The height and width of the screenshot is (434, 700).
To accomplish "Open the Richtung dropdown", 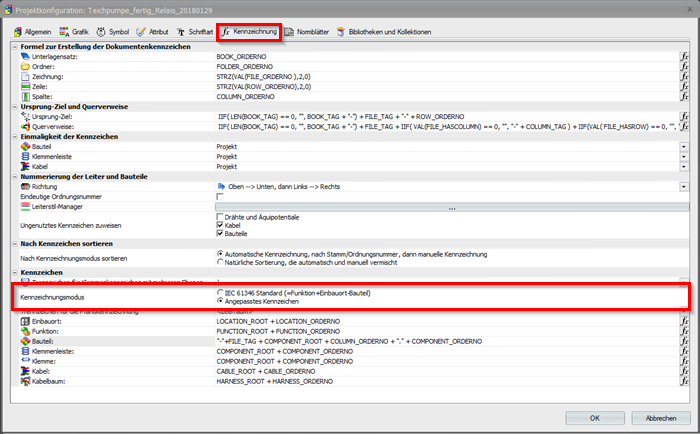I will [684, 186].
